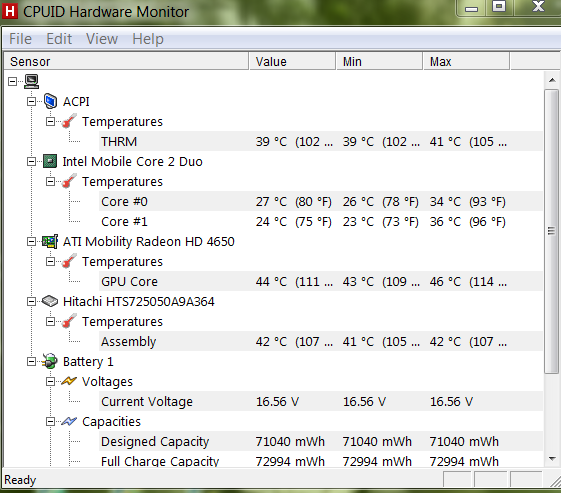Collapse the ACPI tree node
This screenshot has width=561, height=493.
click(x=31, y=102)
